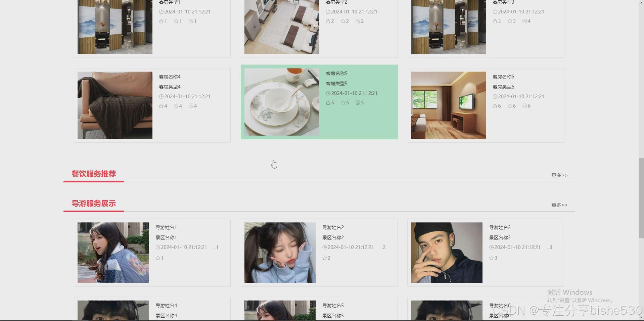This screenshot has width=644, height=321.
Task: Open the hotel room photo of 客房名称6
Action: 449,105
